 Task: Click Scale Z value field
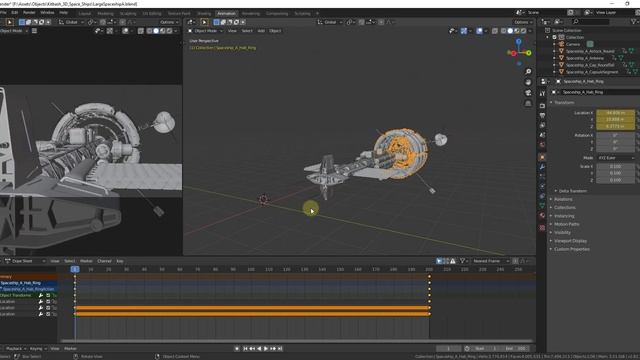point(616,180)
